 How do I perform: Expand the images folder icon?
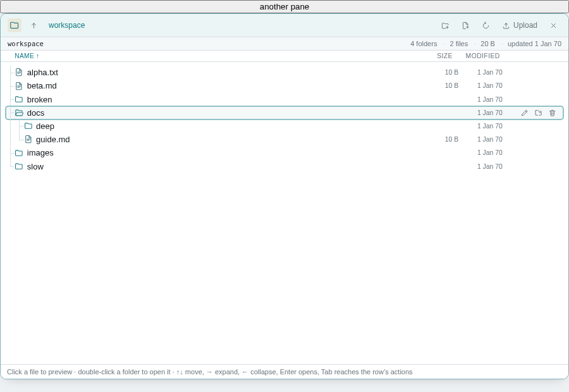tap(19, 153)
